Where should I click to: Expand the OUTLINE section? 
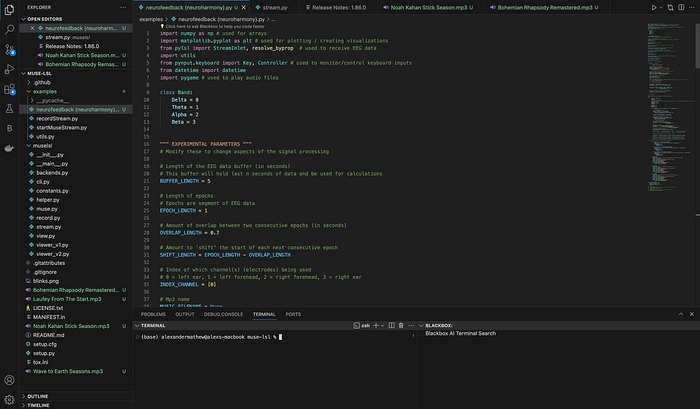click(38, 396)
